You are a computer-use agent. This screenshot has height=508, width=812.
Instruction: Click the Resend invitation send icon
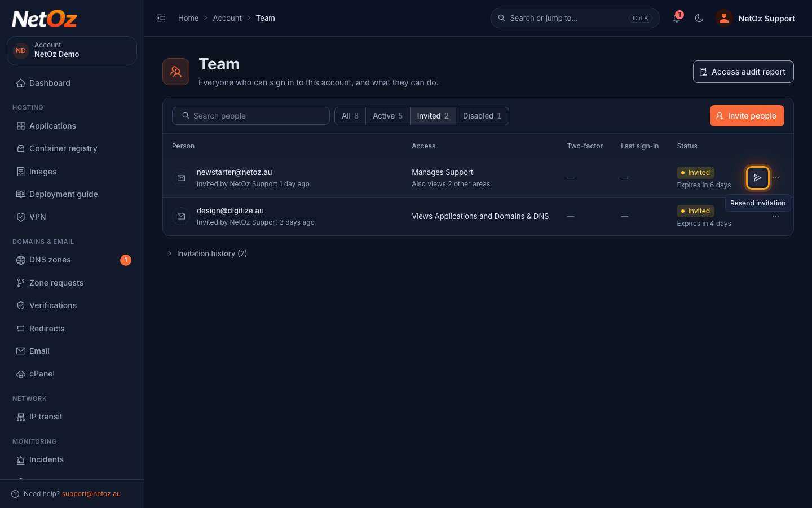757,178
